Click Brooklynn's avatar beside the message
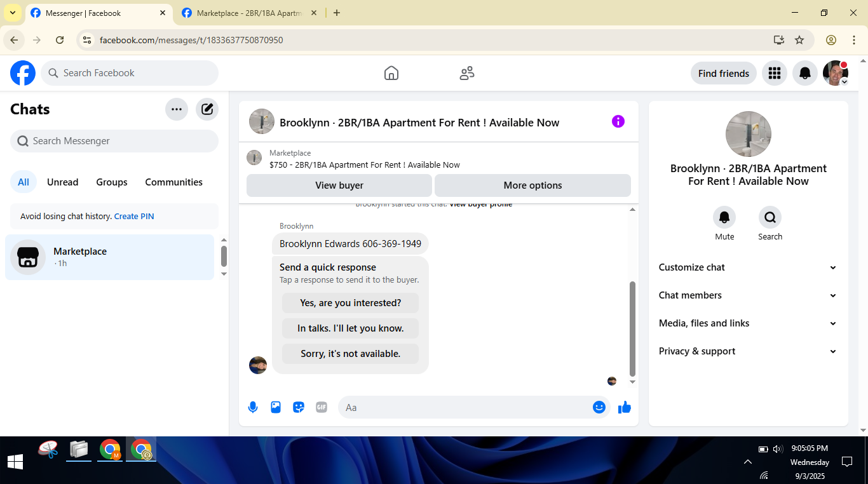The height and width of the screenshot is (484, 868). 258,365
